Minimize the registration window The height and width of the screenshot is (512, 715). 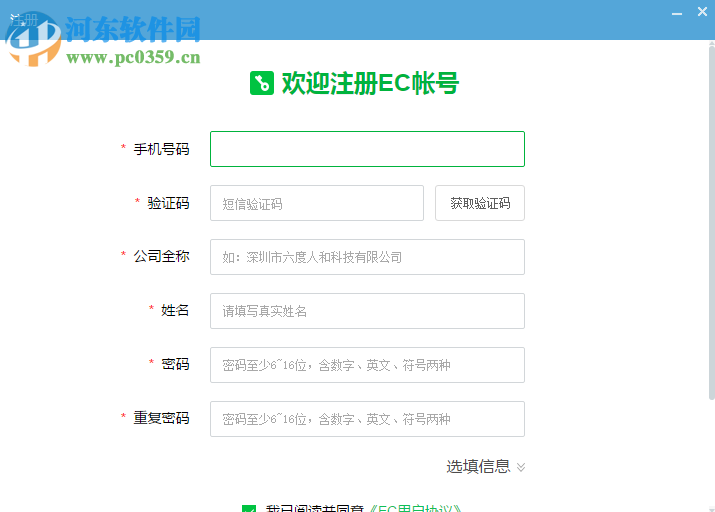pyautogui.click(x=677, y=14)
